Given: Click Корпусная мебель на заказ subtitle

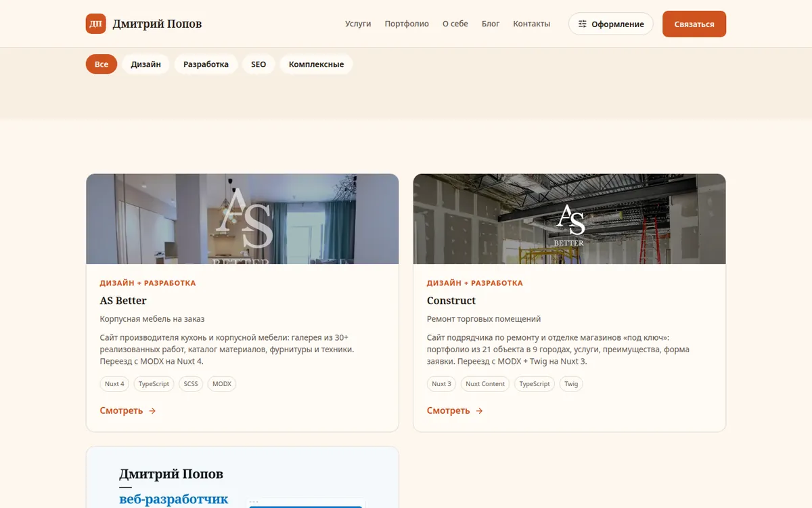Looking at the screenshot, I should (152, 319).
